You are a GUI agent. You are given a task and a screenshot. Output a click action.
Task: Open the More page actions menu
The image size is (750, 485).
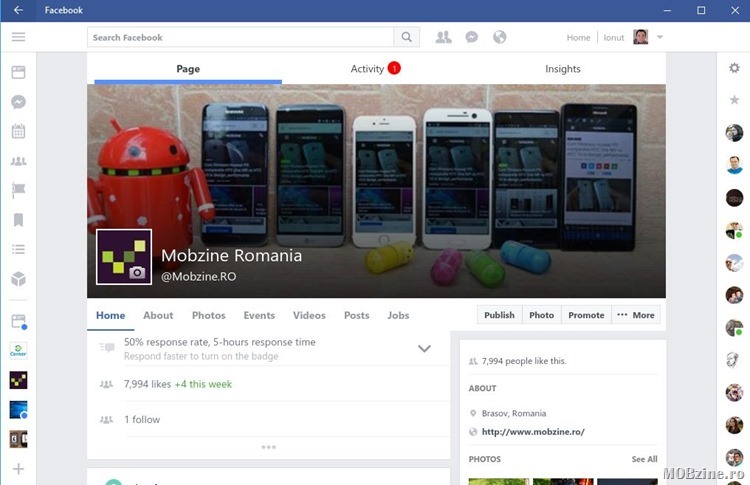pyautogui.click(x=636, y=315)
